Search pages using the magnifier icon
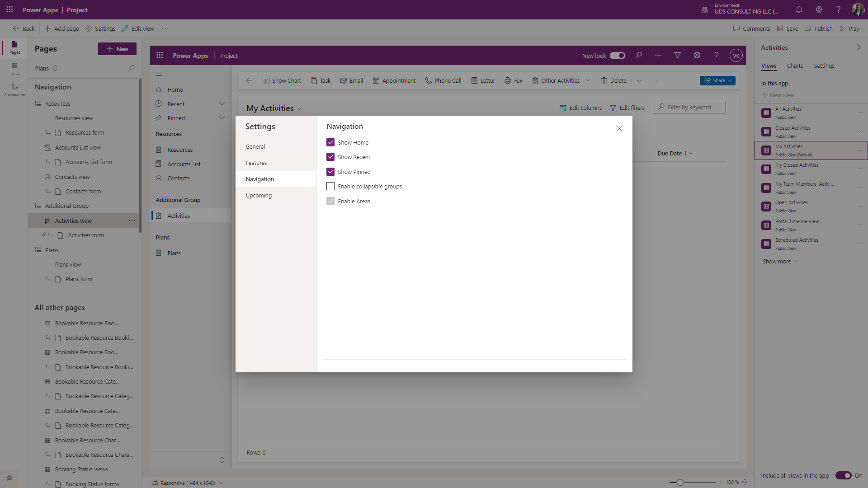The height and width of the screenshot is (488, 868). (x=131, y=68)
